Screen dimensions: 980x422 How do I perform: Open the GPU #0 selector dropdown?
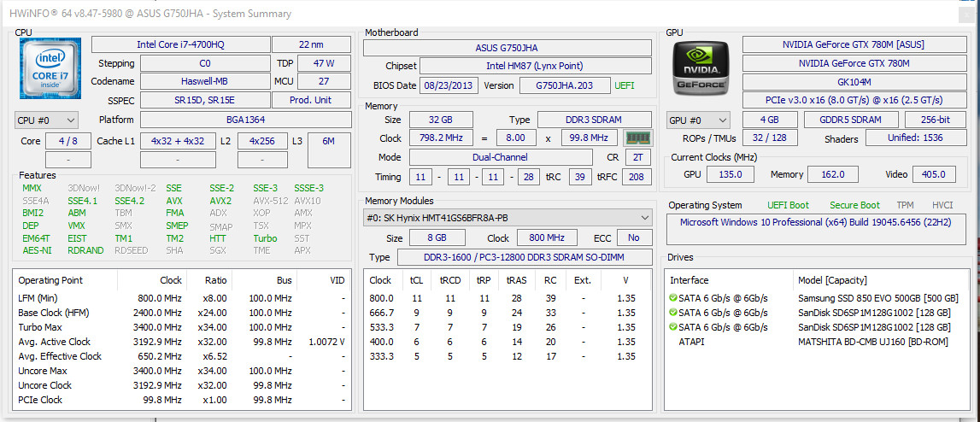click(x=698, y=120)
